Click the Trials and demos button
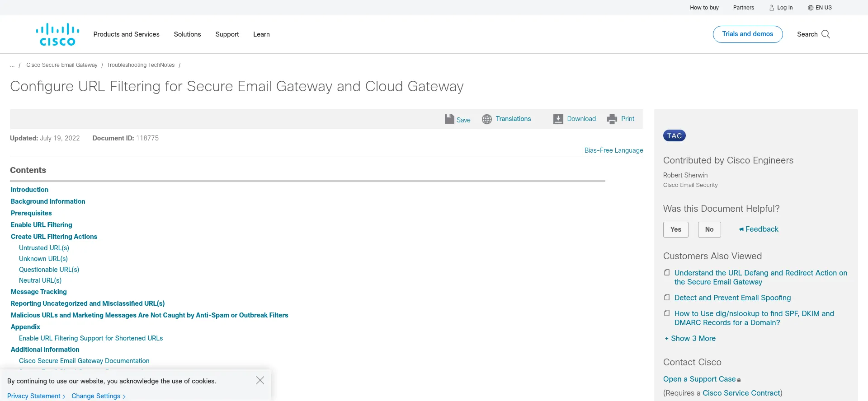 pyautogui.click(x=748, y=34)
